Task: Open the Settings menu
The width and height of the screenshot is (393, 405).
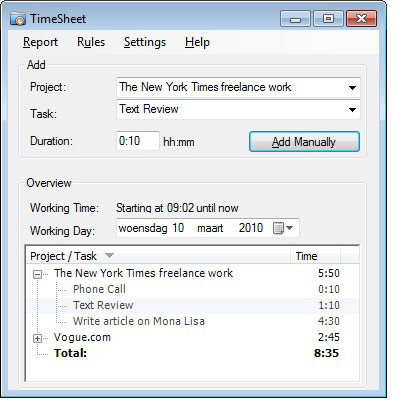Action: [145, 42]
